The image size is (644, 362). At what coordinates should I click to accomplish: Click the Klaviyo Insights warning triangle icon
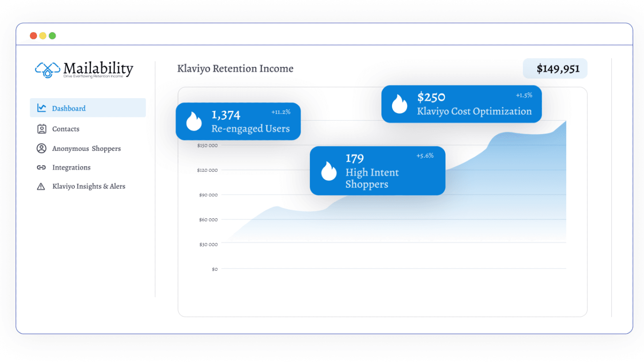pos(41,187)
